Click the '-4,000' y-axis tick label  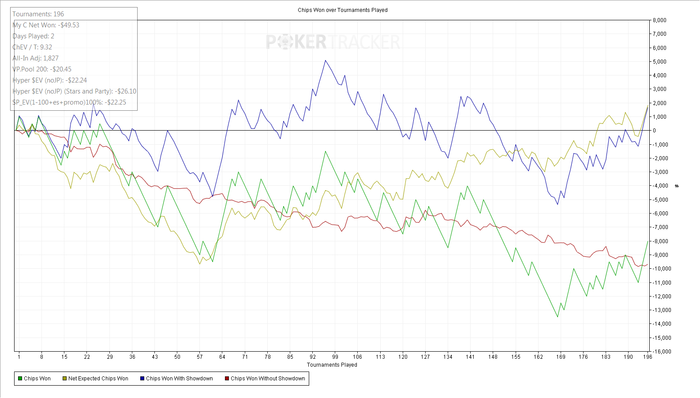tap(660, 186)
